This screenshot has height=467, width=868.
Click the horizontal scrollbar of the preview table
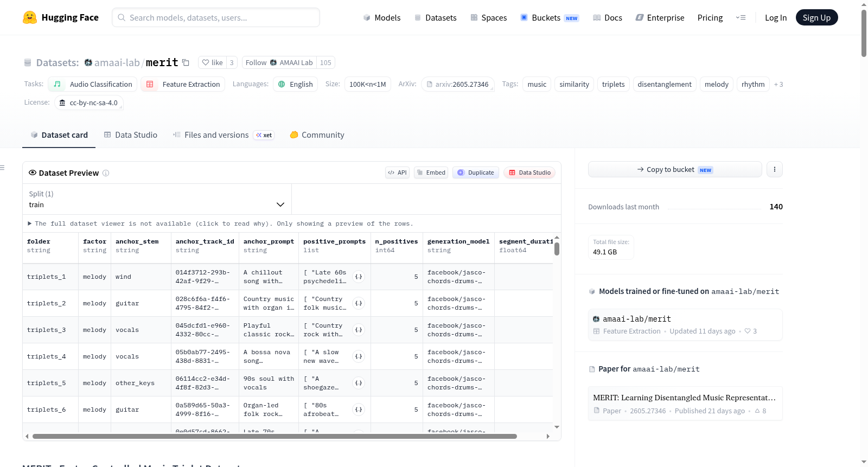point(275,436)
